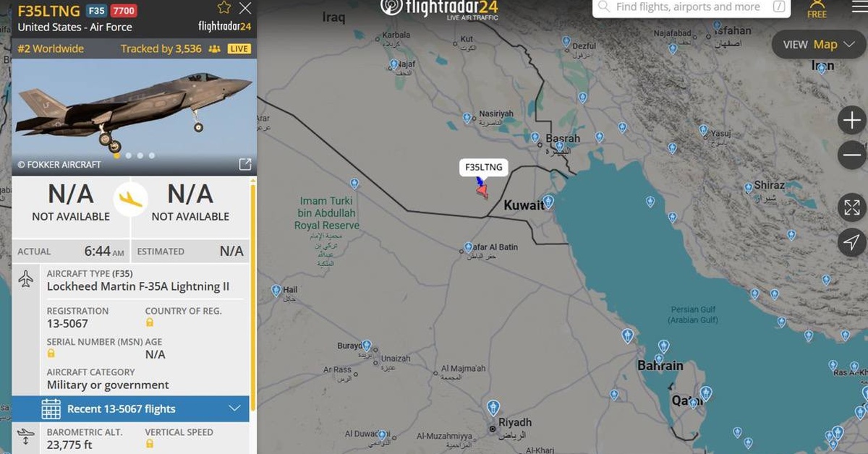Close the F35LTNG flight details panel
The height and width of the screenshot is (454, 868).
246,8
